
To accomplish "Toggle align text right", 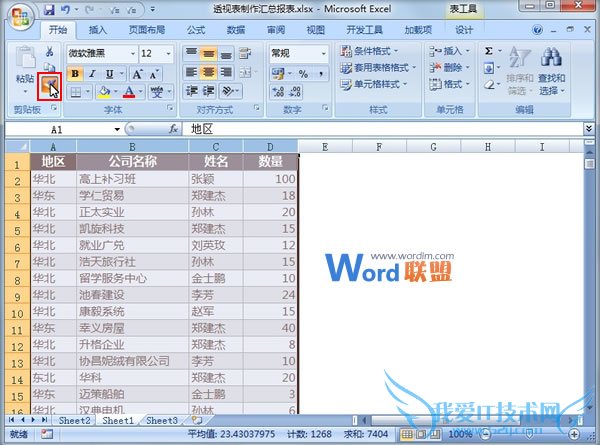I will [226, 72].
